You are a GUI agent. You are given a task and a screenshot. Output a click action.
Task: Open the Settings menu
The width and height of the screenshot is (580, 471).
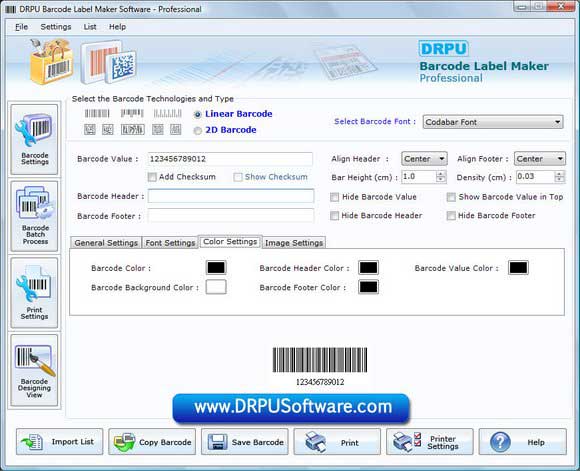pyautogui.click(x=56, y=27)
